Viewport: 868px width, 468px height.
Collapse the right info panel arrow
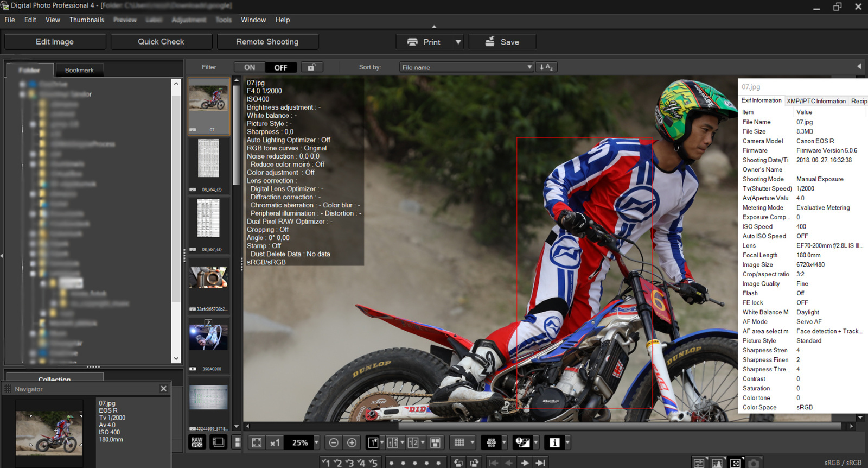pyautogui.click(x=859, y=66)
